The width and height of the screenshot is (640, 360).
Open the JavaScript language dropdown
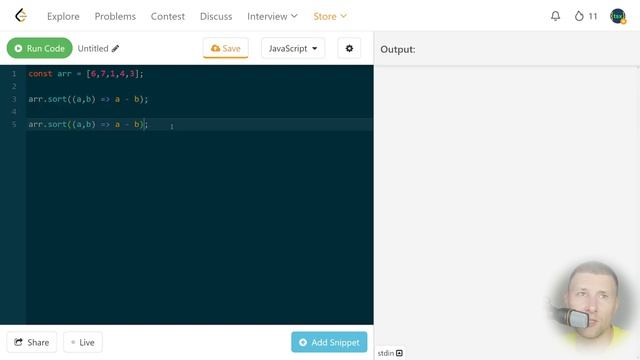tap(293, 48)
